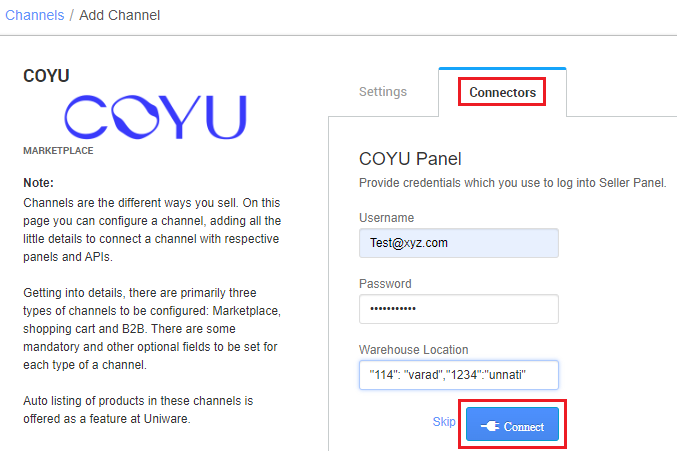Click the COYU Panel heading
The image size is (677, 469).
(x=410, y=159)
